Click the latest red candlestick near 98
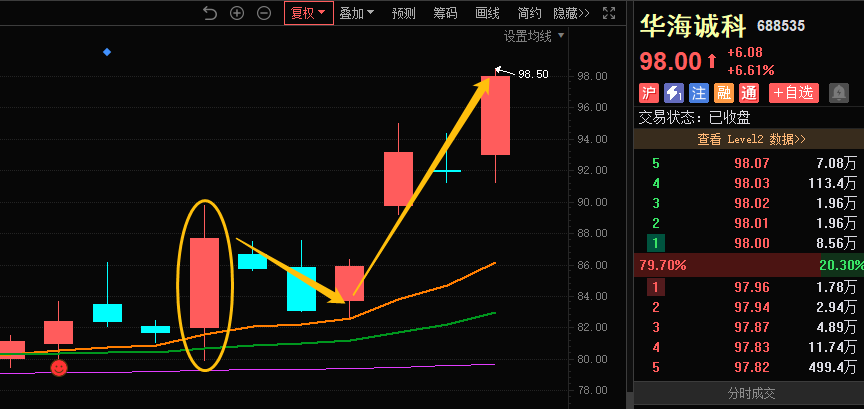Viewport: 864px width, 409px height. tap(495, 115)
